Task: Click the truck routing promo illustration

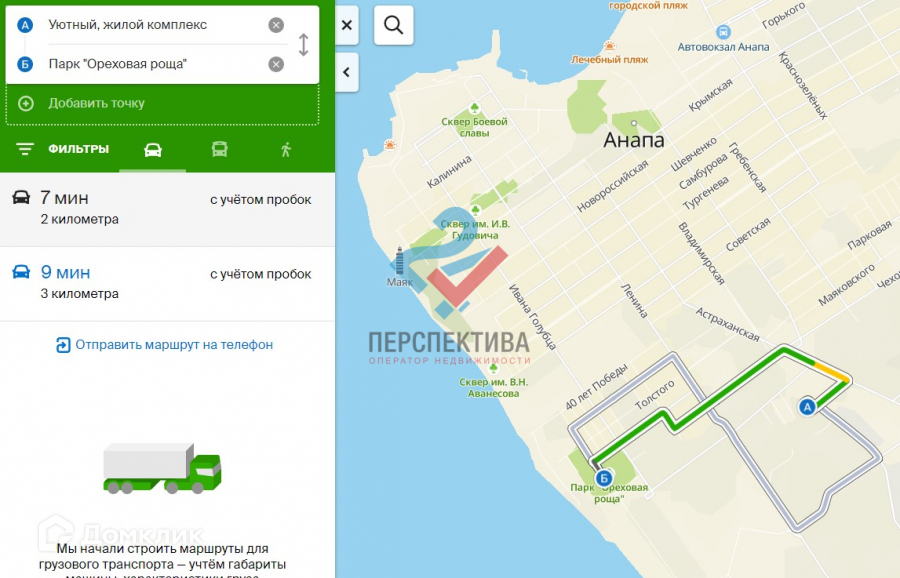Action: pyautogui.click(x=162, y=468)
